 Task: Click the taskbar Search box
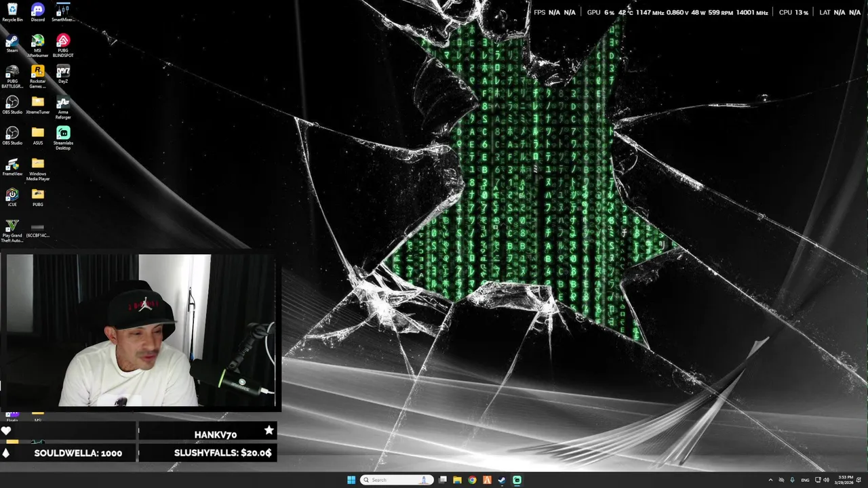tap(397, 480)
